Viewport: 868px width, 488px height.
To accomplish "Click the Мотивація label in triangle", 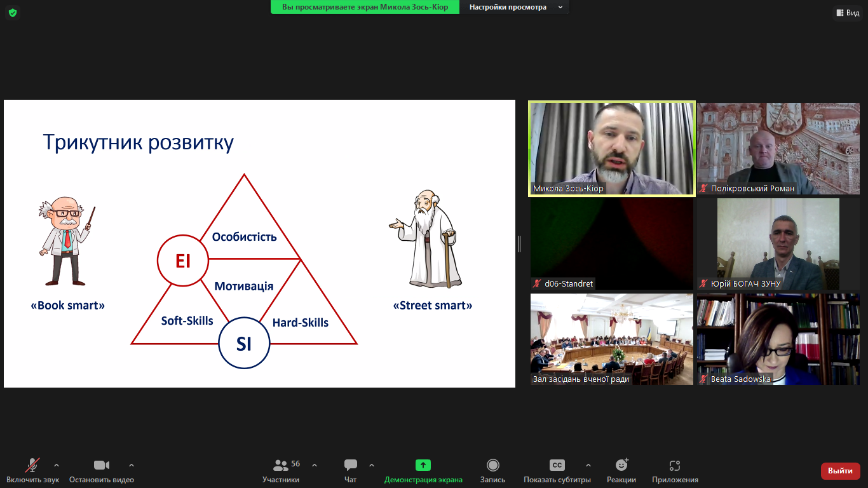I will [x=244, y=286].
